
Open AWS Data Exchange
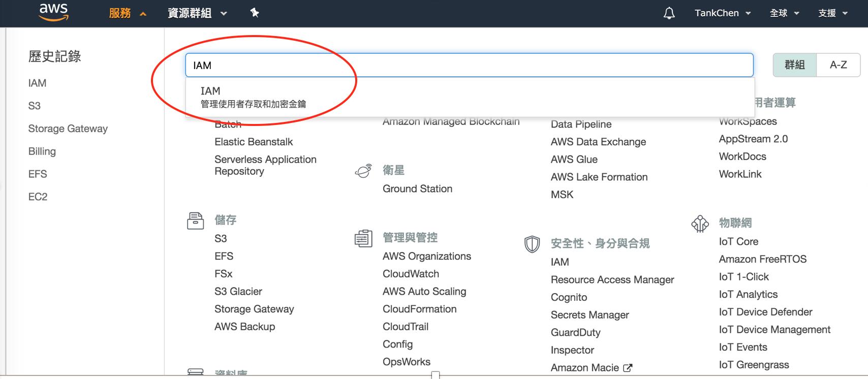click(x=598, y=142)
